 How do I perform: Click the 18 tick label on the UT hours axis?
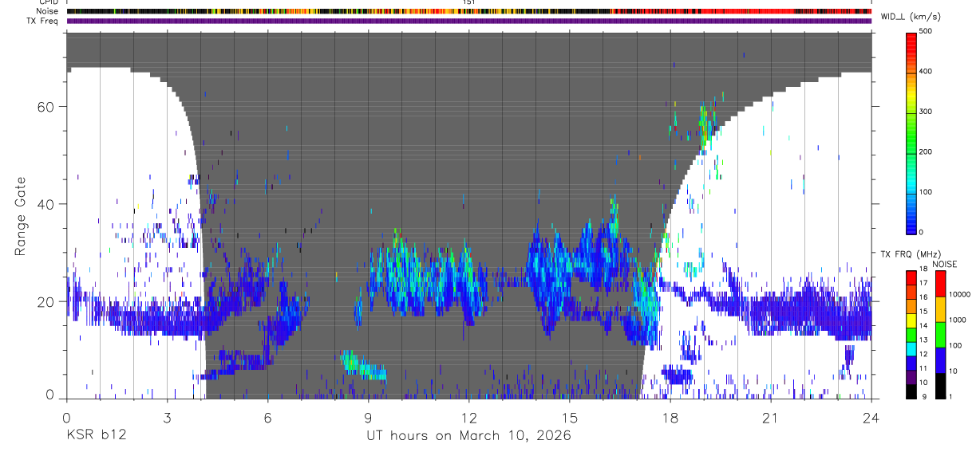670,418
